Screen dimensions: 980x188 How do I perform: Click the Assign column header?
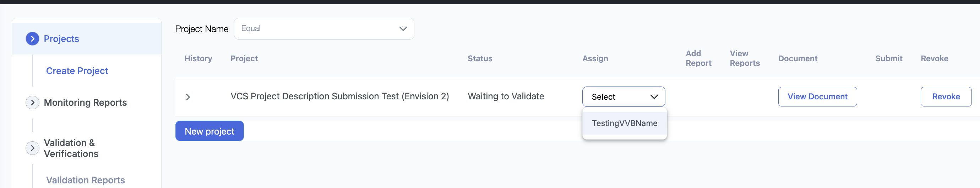click(595, 58)
